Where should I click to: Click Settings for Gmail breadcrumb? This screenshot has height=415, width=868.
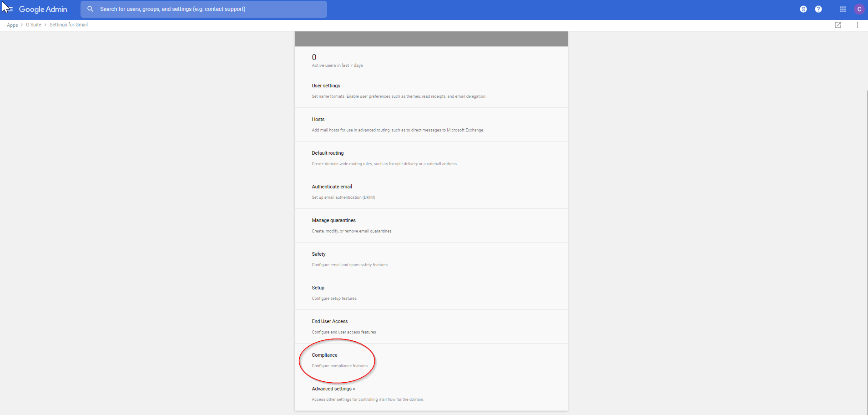pyautogui.click(x=69, y=25)
